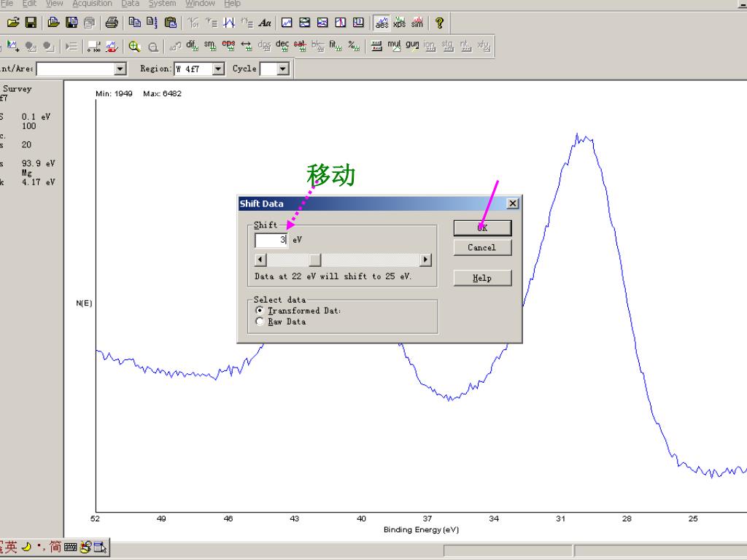Click the percent atomic concentration icon
The width and height of the screenshot is (747, 560).
[x=354, y=46]
